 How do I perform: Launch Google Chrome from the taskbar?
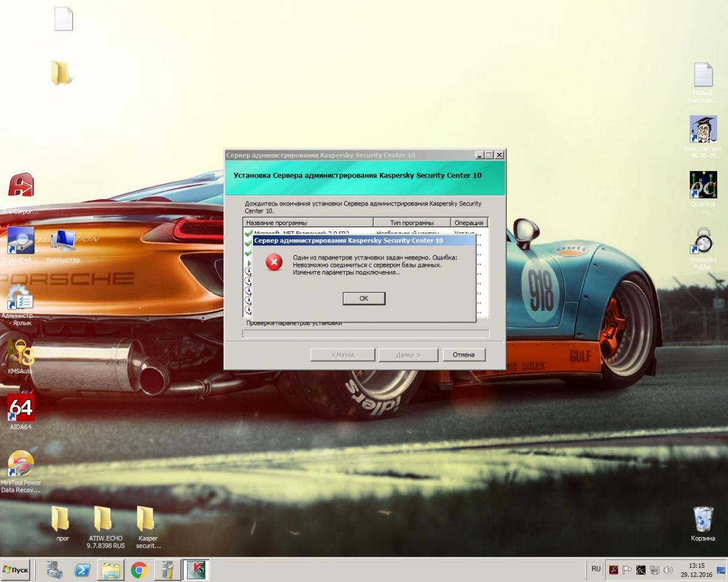140,570
